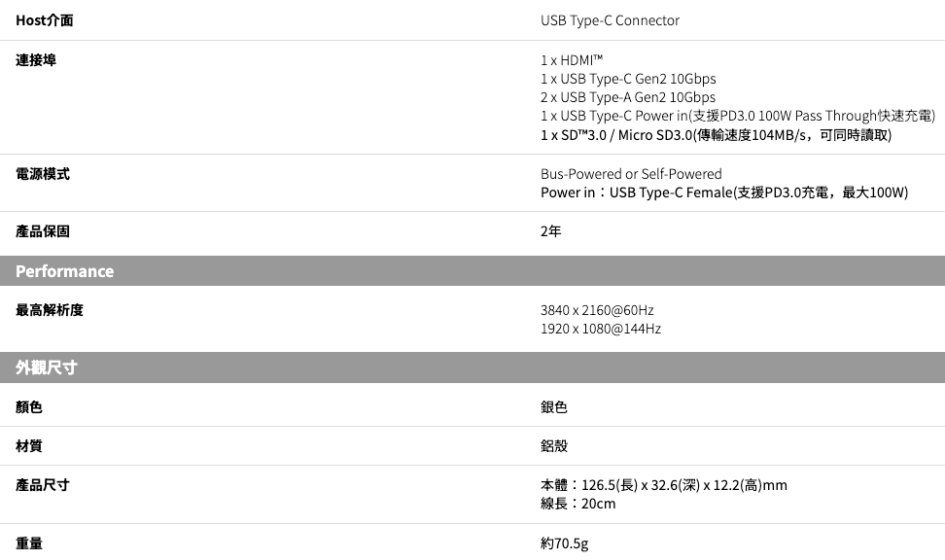945x560 pixels.
Task: Click the 2年 warranty value
Action: tap(551, 231)
